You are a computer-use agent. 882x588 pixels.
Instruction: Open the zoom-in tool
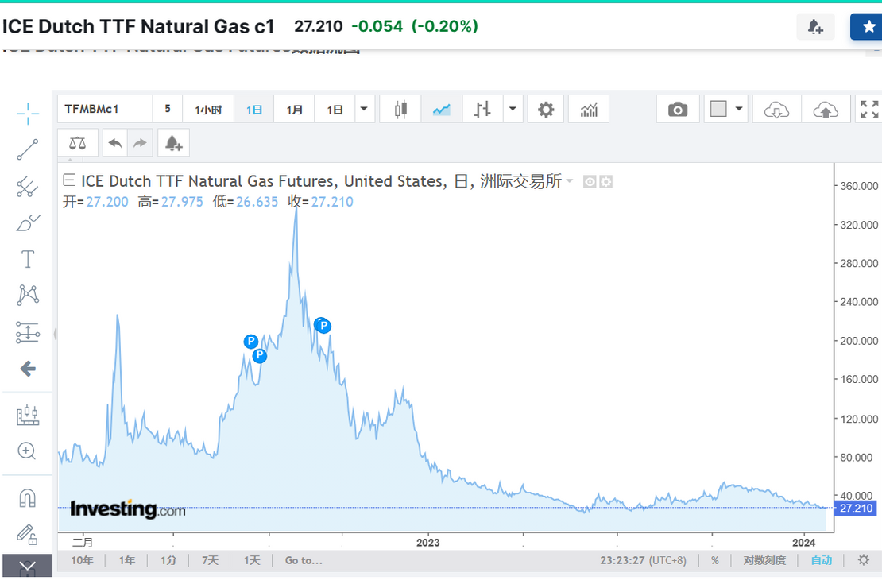[x=27, y=451]
